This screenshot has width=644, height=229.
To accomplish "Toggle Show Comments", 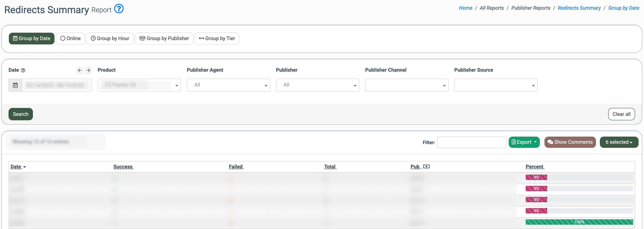I will 570,142.
